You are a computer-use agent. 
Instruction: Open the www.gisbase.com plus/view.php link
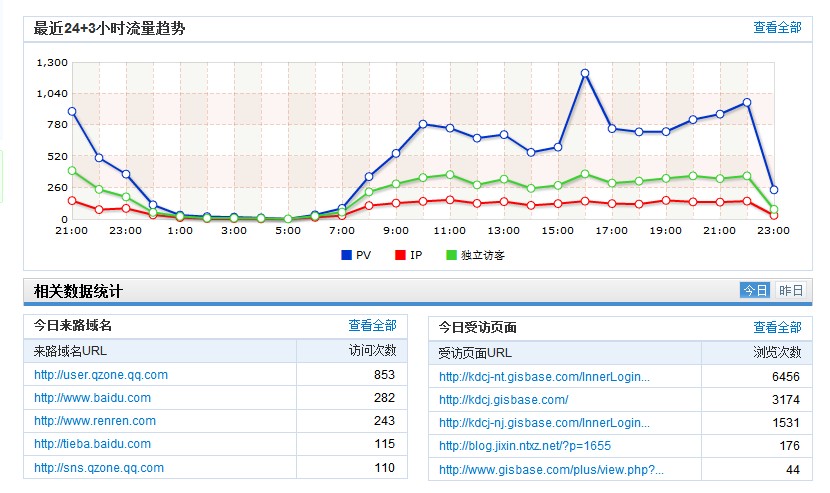pyautogui.click(x=551, y=469)
